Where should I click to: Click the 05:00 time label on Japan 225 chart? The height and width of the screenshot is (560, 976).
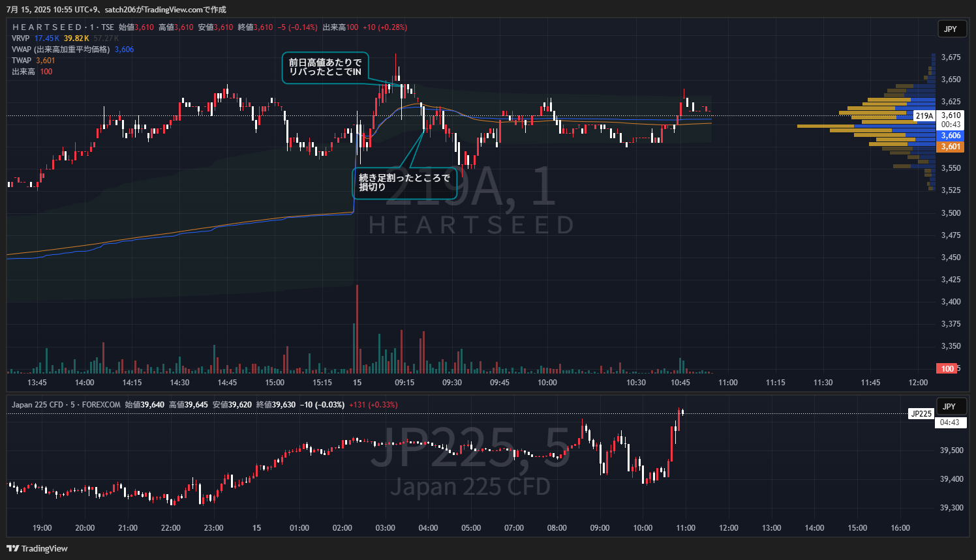471,528
